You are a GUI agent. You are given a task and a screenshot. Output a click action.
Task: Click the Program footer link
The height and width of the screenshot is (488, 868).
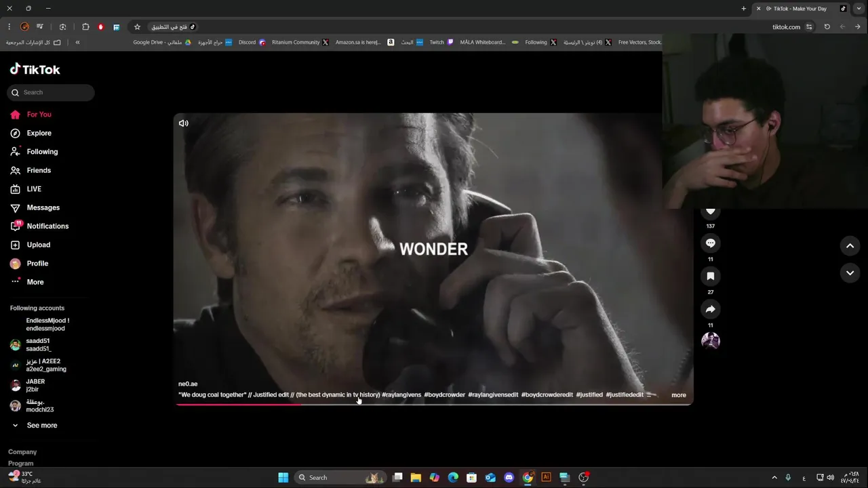tap(21, 464)
